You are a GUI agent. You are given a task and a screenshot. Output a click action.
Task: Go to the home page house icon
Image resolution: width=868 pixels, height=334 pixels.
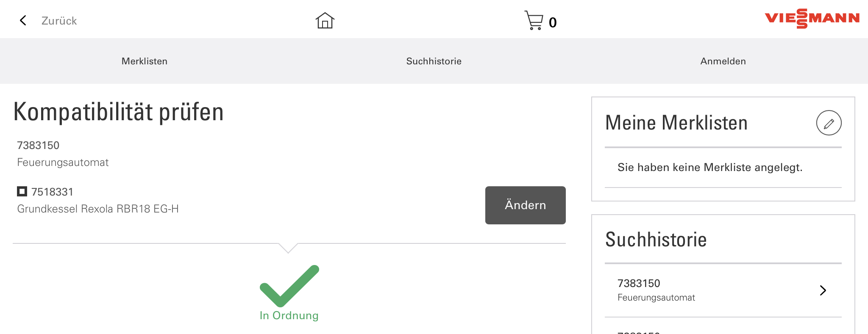[325, 20]
